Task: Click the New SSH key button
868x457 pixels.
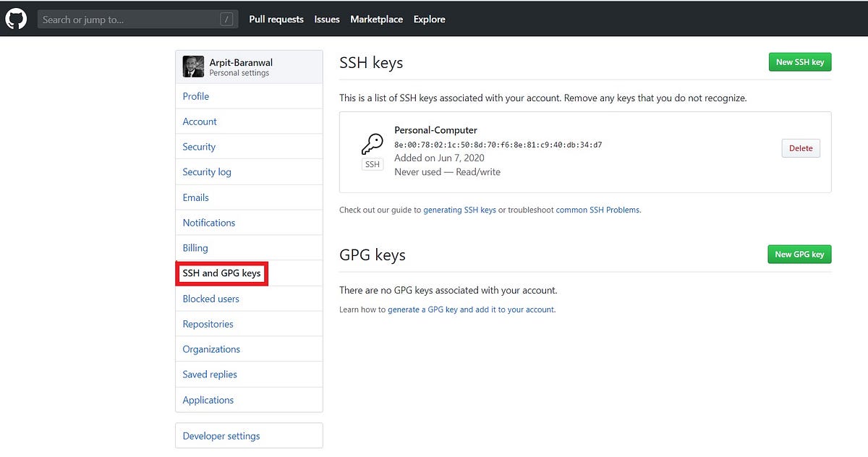Action: click(x=799, y=61)
